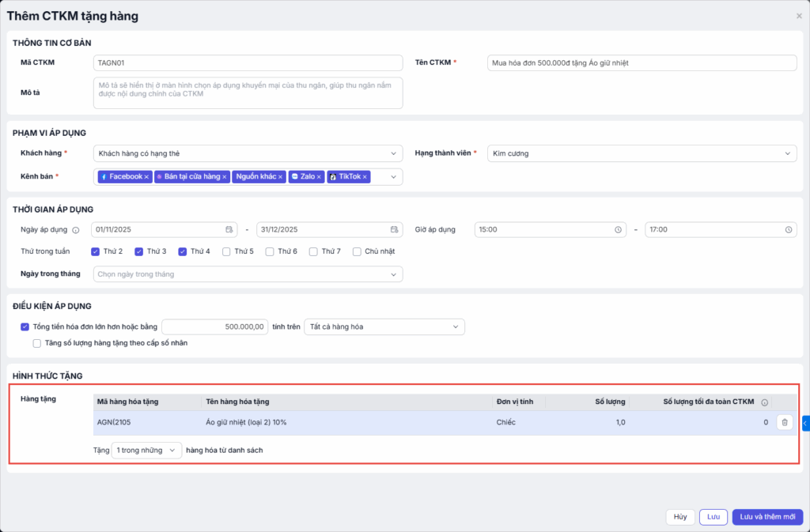The height and width of the screenshot is (532, 810).
Task: Open calendar icon in end date field
Action: (x=394, y=229)
